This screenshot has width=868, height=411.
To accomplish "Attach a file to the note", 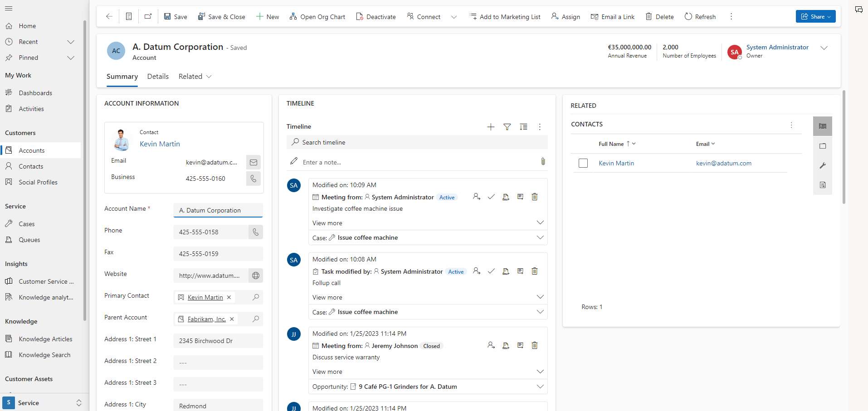I will (543, 161).
